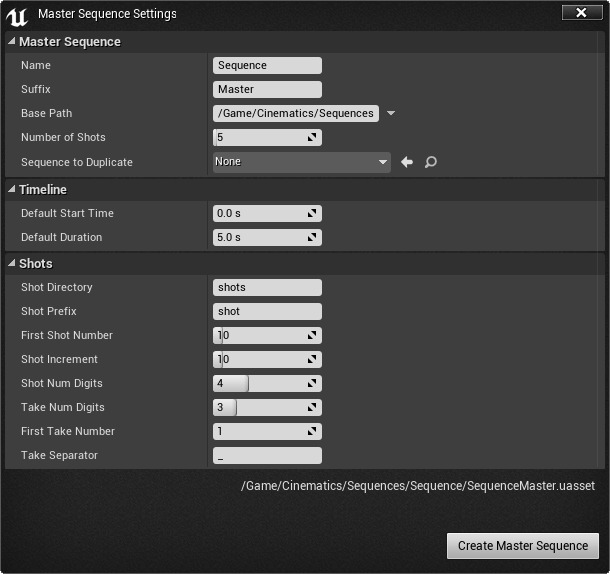610x574 pixels.
Task: Click the SequenceMaster.uasset output path text
Action: [418, 486]
